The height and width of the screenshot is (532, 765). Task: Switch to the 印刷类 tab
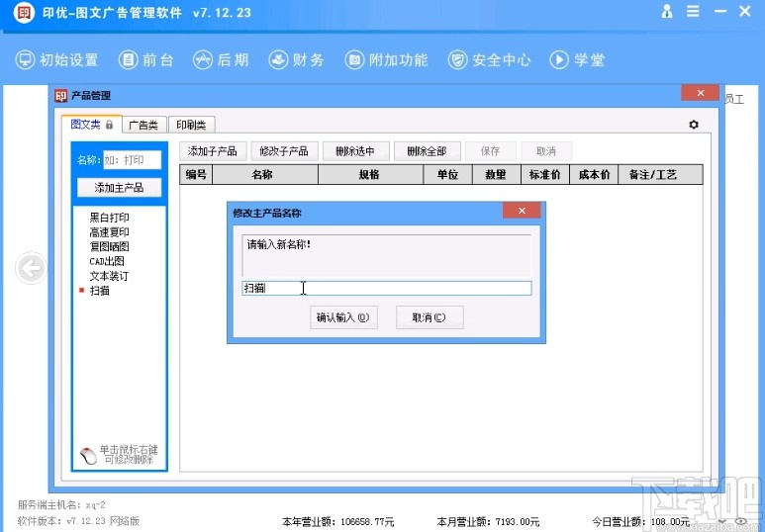coord(191,125)
